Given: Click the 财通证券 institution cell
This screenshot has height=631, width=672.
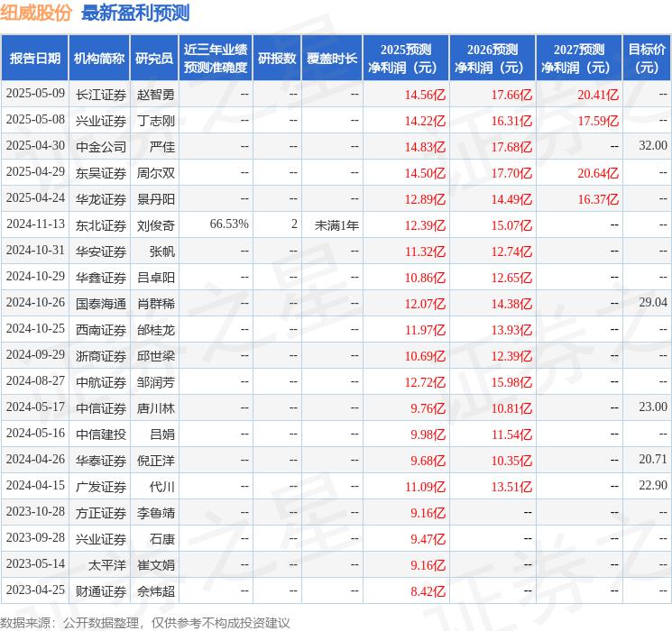Looking at the screenshot, I should (101, 590).
